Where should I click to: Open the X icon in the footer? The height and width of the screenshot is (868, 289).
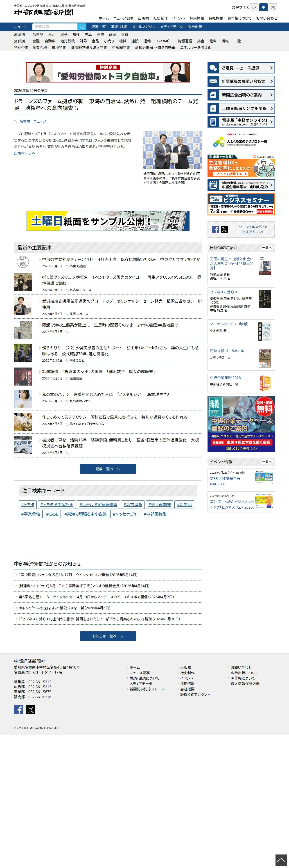(31, 709)
